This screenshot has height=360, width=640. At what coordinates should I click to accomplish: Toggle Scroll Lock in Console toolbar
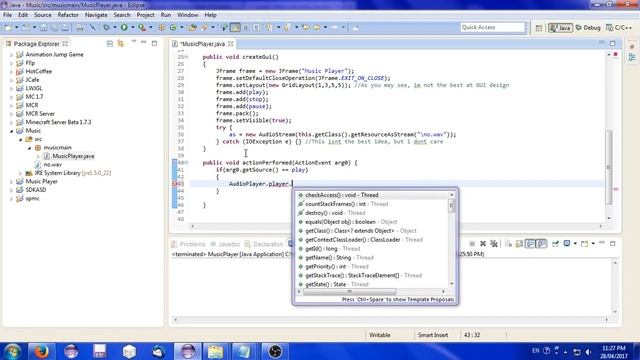(x=519, y=244)
